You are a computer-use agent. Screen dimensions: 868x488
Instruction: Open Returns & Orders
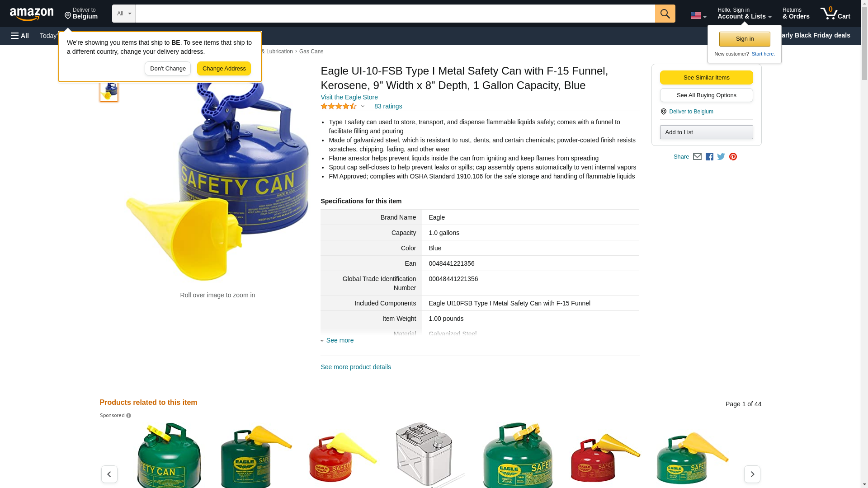tap(796, 14)
